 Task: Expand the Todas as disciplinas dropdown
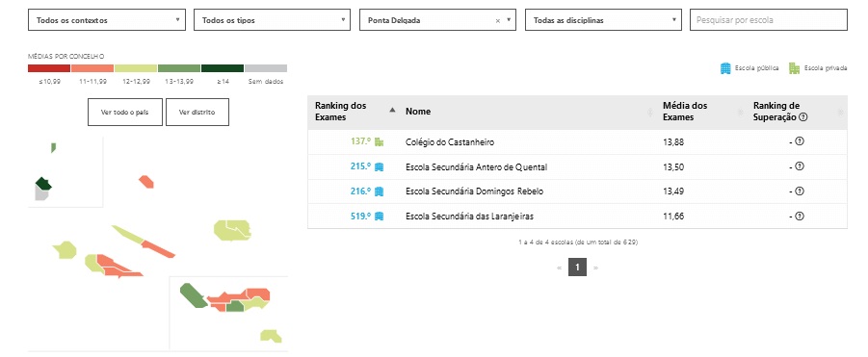click(x=603, y=20)
